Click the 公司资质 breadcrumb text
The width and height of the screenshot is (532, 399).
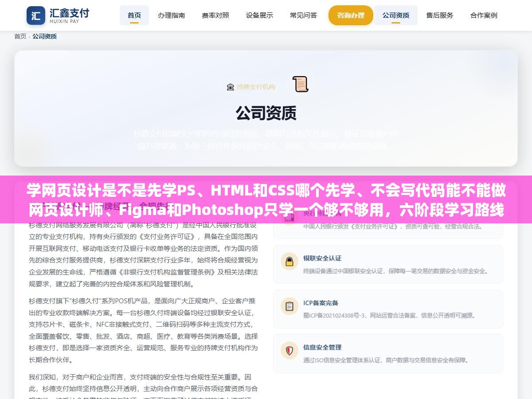click(44, 36)
